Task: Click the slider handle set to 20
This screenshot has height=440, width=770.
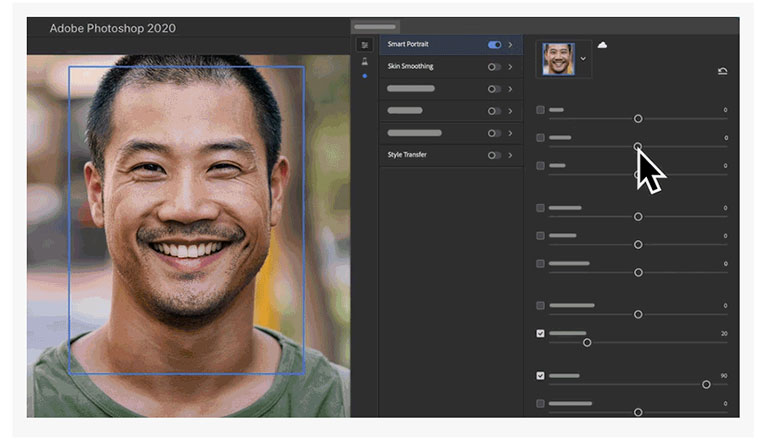Action: click(x=587, y=342)
